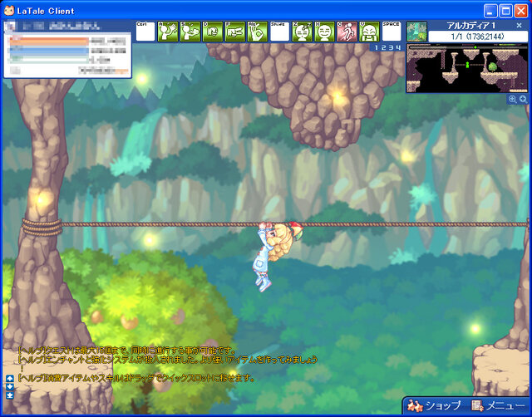Click the character portrait in the status panel
Viewport: 532px width, 417px height.
click(x=9, y=26)
